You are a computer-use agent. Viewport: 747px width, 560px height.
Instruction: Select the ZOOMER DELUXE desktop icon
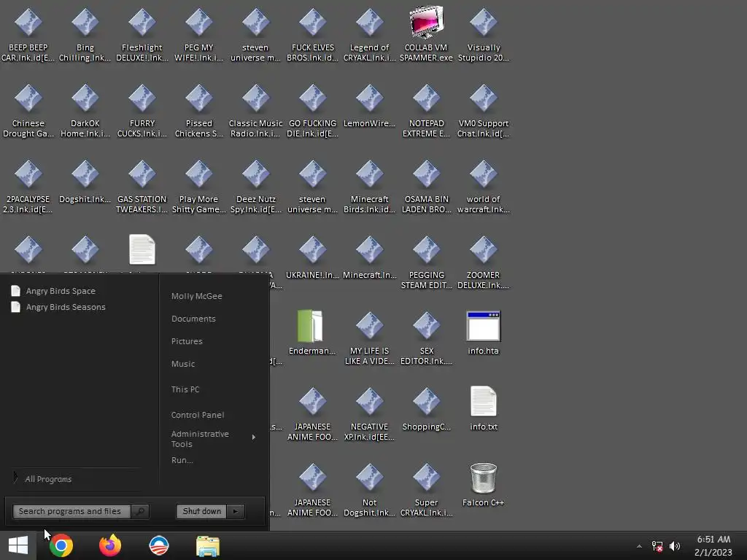pos(483,262)
